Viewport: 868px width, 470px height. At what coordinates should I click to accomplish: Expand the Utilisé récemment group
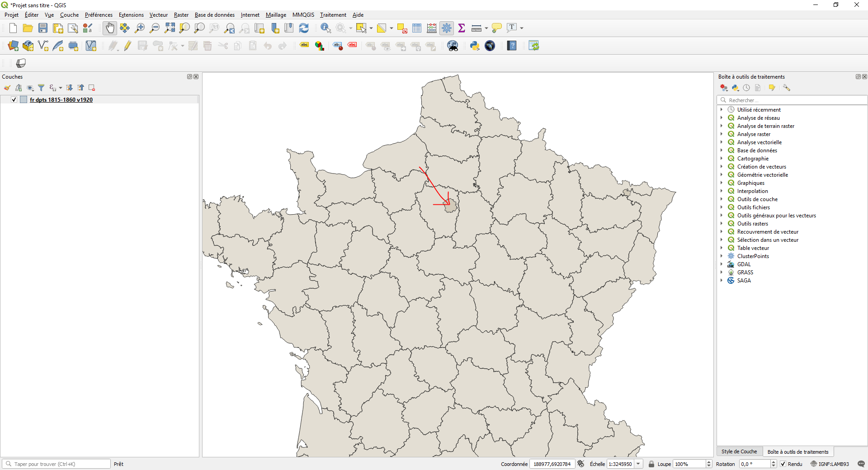pyautogui.click(x=722, y=110)
